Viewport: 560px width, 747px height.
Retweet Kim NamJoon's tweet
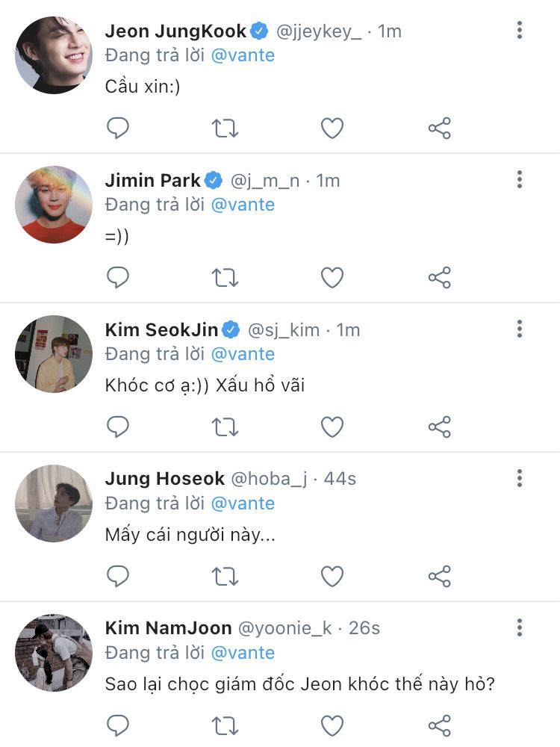(225, 725)
